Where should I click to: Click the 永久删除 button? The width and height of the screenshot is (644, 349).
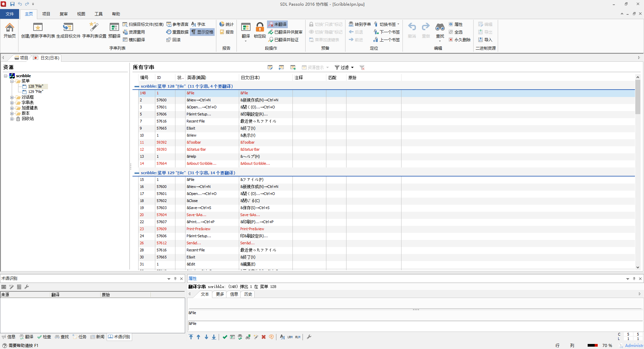pyautogui.click(x=460, y=40)
